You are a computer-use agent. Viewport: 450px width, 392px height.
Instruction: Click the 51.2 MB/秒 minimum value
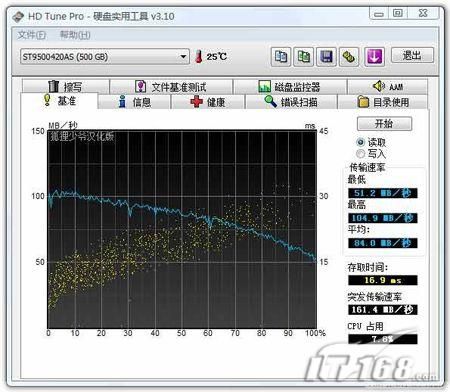(x=383, y=193)
